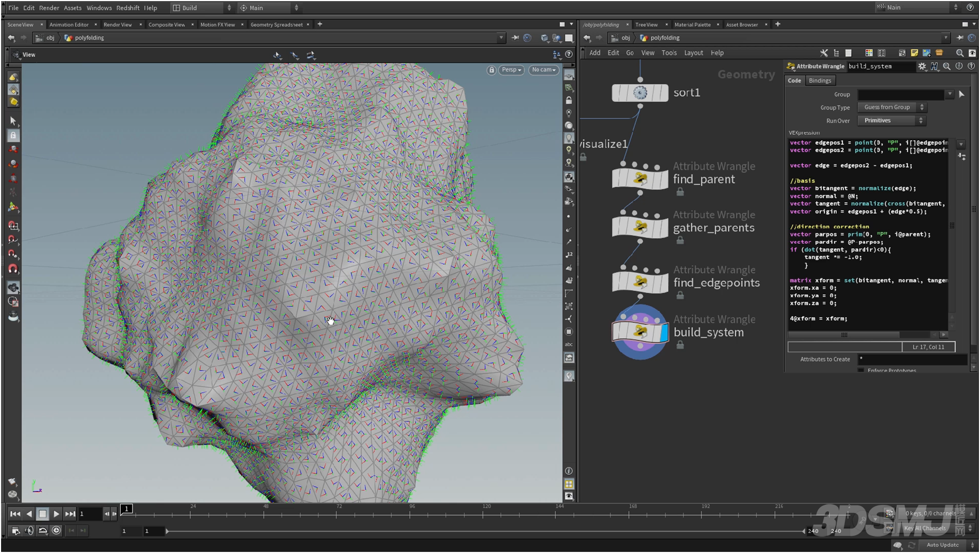Screen dimensions: 980x553
Task: Click the Attribute Wrangle operator type icon
Action: click(x=791, y=66)
